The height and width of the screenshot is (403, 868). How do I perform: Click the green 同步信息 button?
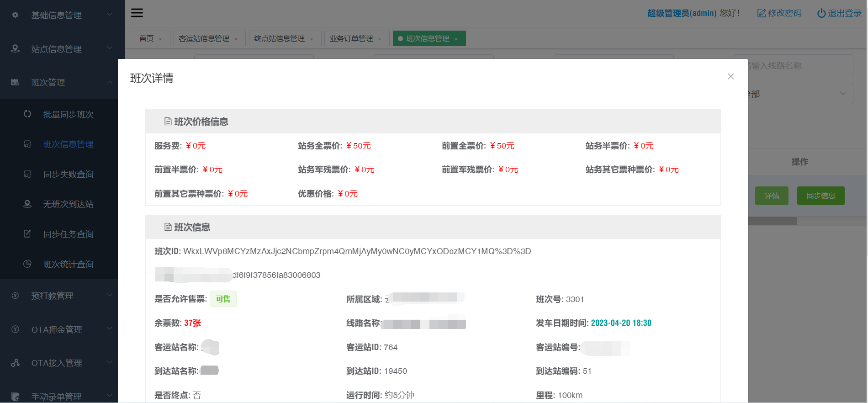(820, 196)
